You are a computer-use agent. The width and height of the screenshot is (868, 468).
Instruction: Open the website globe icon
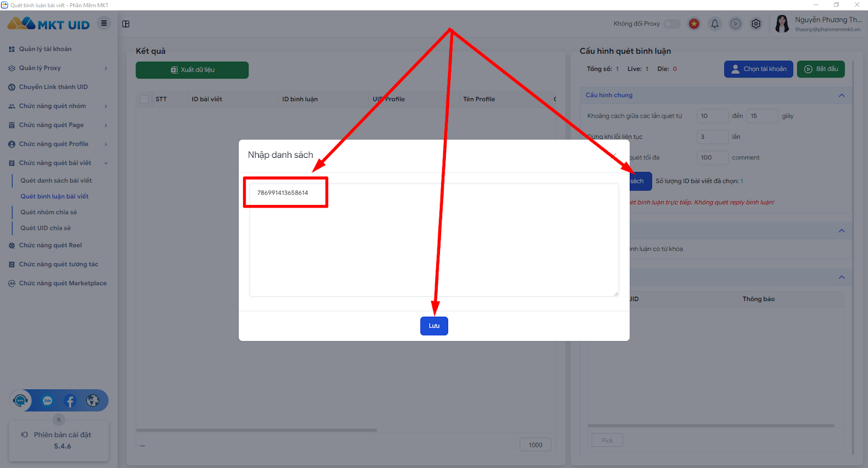(x=93, y=401)
